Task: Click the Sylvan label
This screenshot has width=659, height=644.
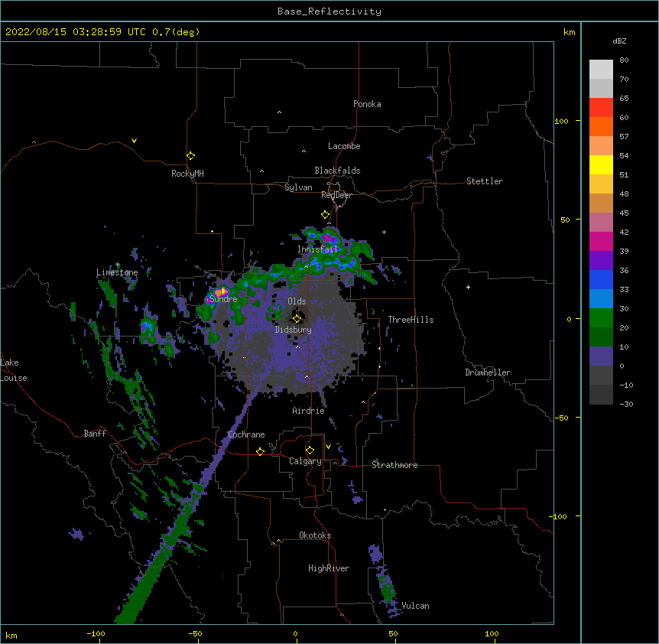Action: pyautogui.click(x=298, y=187)
